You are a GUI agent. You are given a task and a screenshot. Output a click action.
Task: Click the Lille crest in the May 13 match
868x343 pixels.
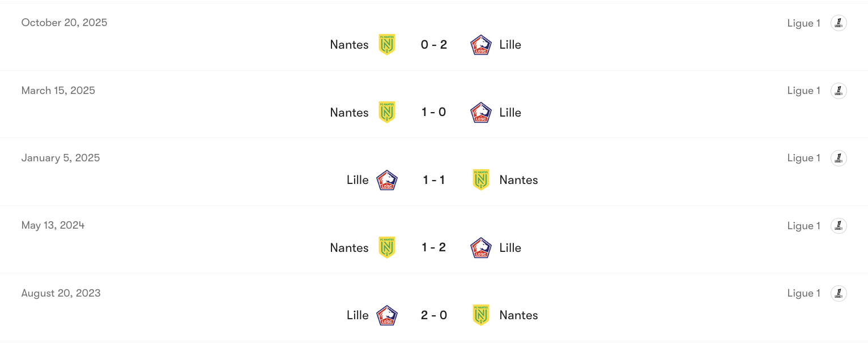(x=480, y=247)
